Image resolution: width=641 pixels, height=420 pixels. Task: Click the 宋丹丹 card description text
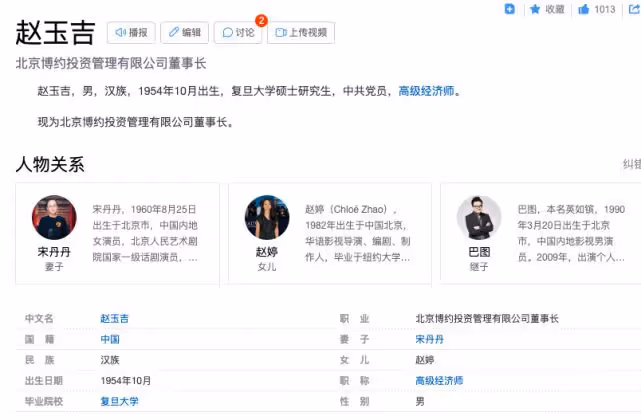point(145,233)
